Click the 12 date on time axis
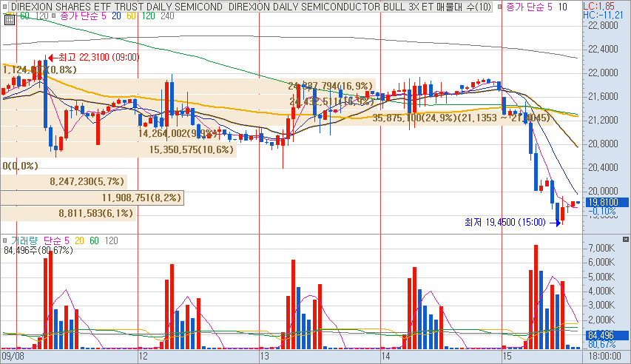Image resolution: width=631 pixels, height=364 pixels. point(143,356)
